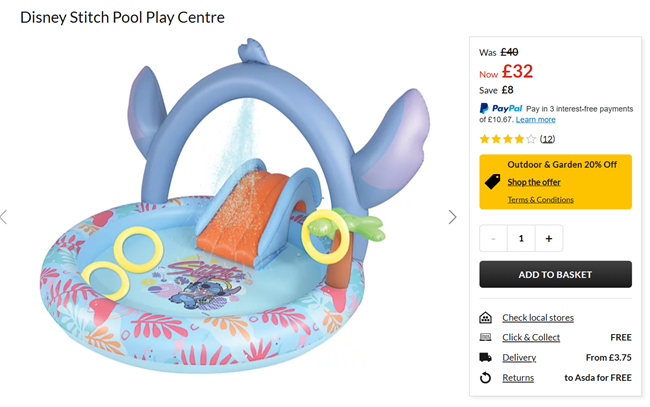Open the Delivery information link
This screenshot has height=407, width=650.
pyautogui.click(x=519, y=357)
